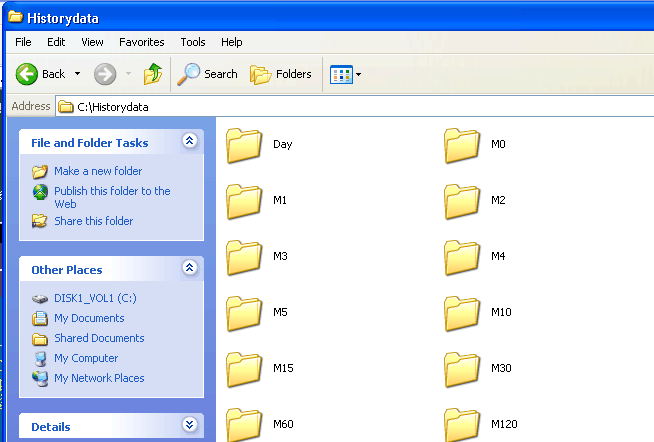The width and height of the screenshot is (654, 442).
Task: Select the M60 folder icon
Action: click(x=244, y=425)
